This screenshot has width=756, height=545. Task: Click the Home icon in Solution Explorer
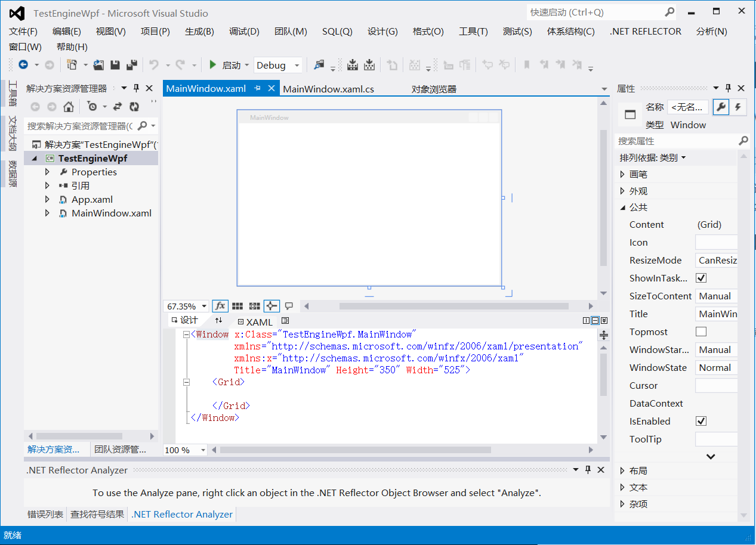[69, 107]
